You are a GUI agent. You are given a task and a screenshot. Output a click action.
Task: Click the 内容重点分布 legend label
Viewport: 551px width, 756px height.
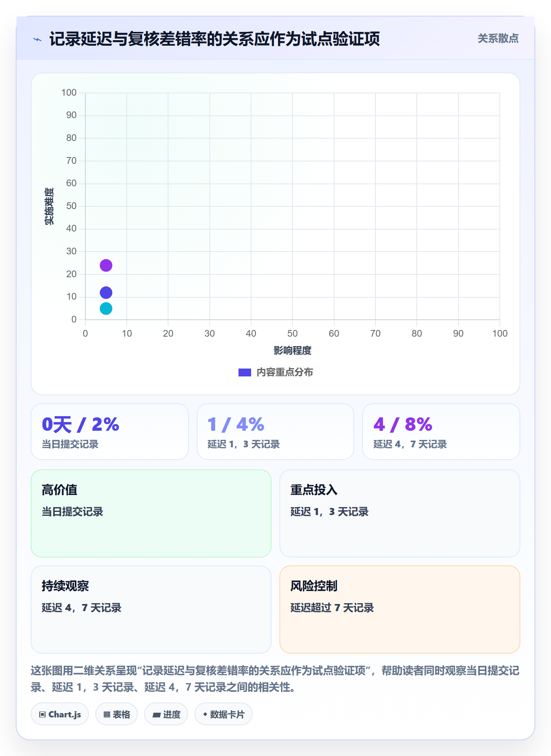click(285, 372)
